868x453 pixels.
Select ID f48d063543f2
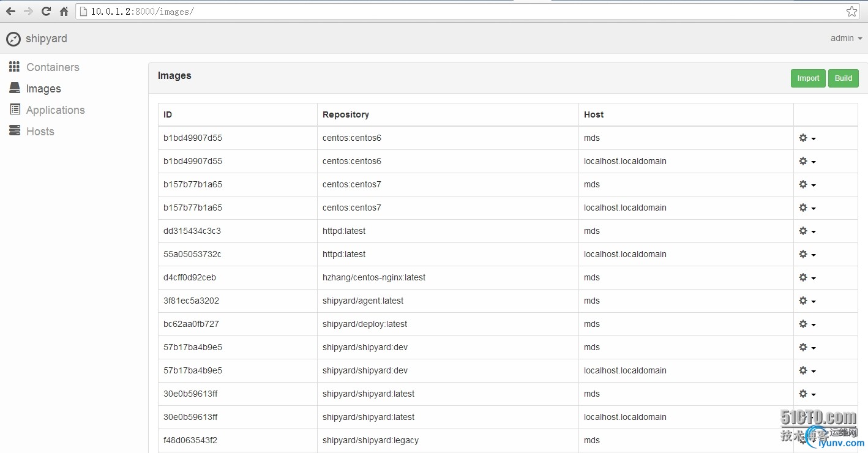[x=190, y=440]
